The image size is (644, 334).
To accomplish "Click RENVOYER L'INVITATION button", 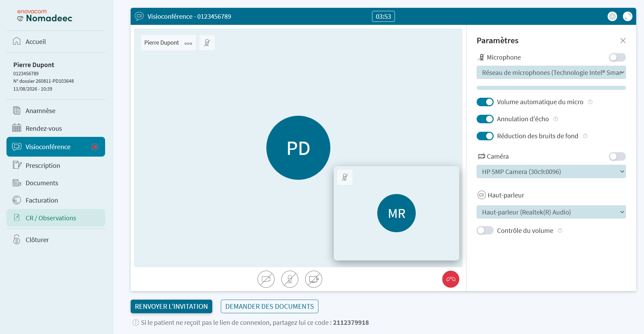I will click(171, 306).
